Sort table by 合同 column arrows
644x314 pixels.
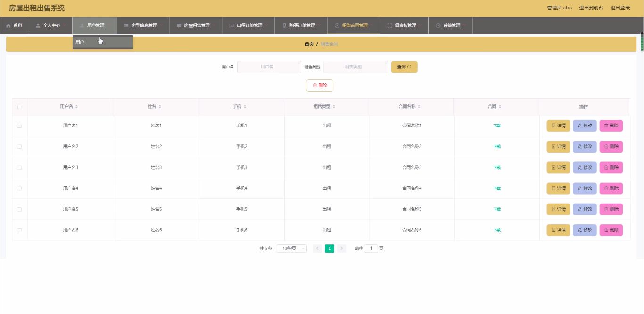(x=500, y=107)
